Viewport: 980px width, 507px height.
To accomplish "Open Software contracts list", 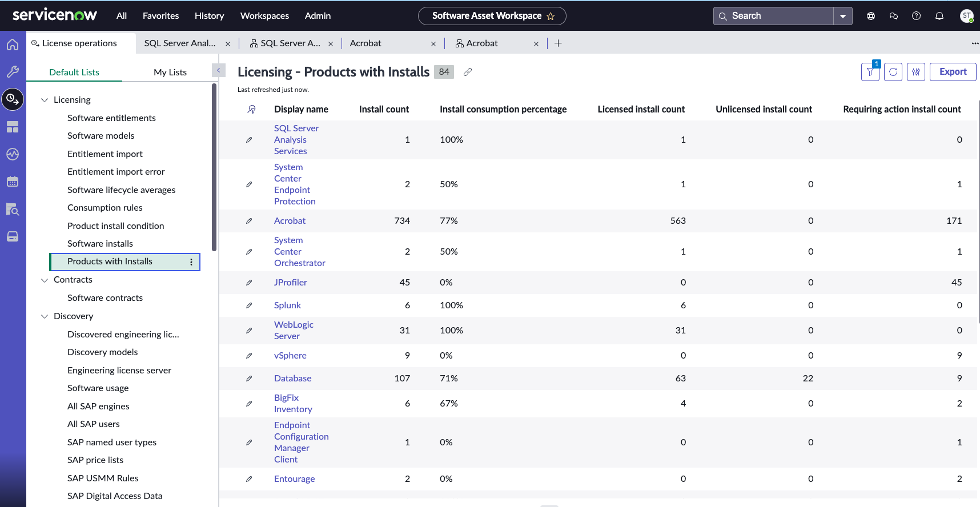I will [105, 298].
